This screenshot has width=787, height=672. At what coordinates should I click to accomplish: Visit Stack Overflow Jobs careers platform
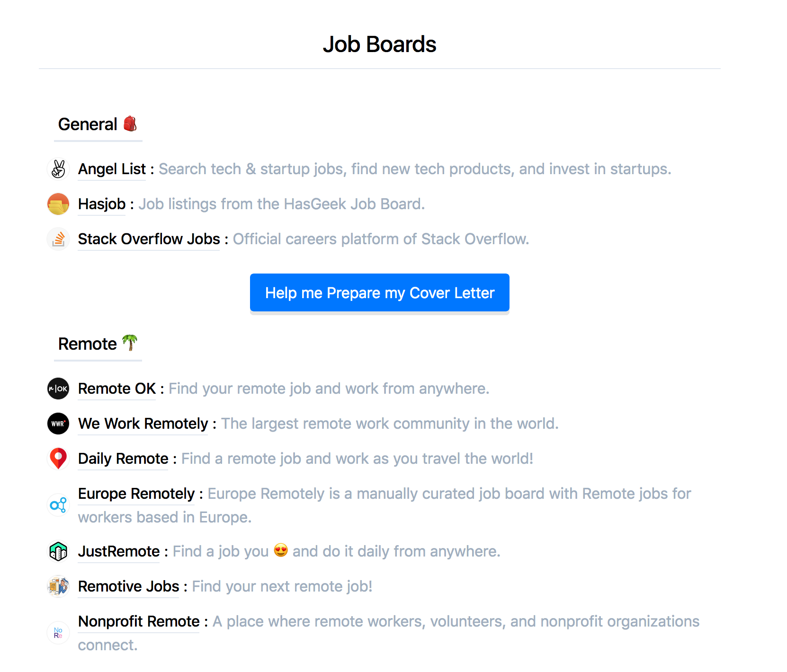(x=148, y=239)
